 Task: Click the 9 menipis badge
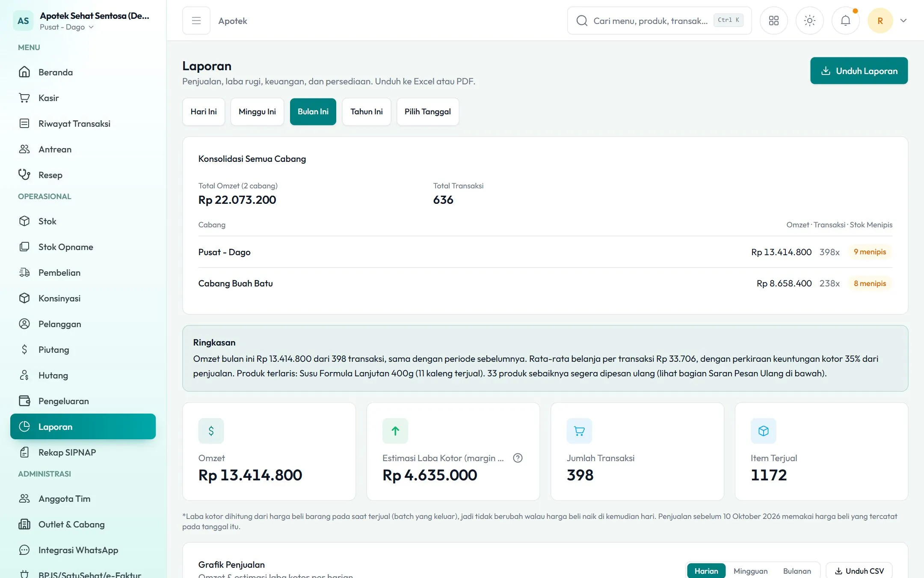click(x=870, y=252)
